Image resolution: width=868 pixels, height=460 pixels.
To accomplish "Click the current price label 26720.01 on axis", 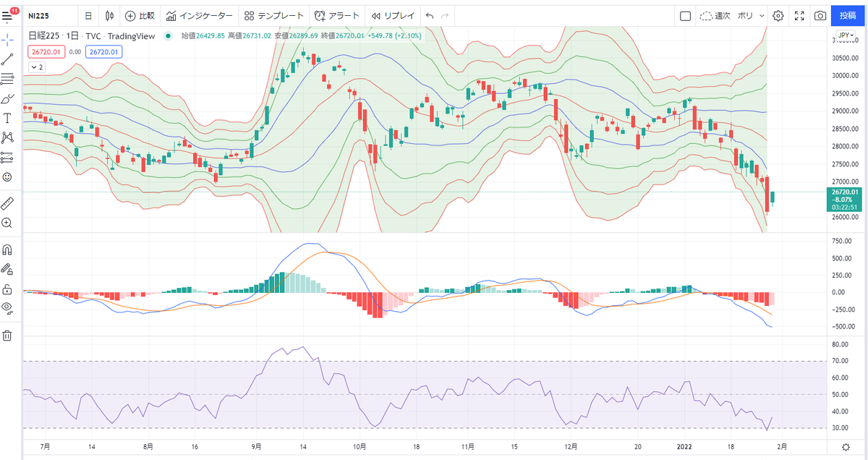I will (844, 192).
